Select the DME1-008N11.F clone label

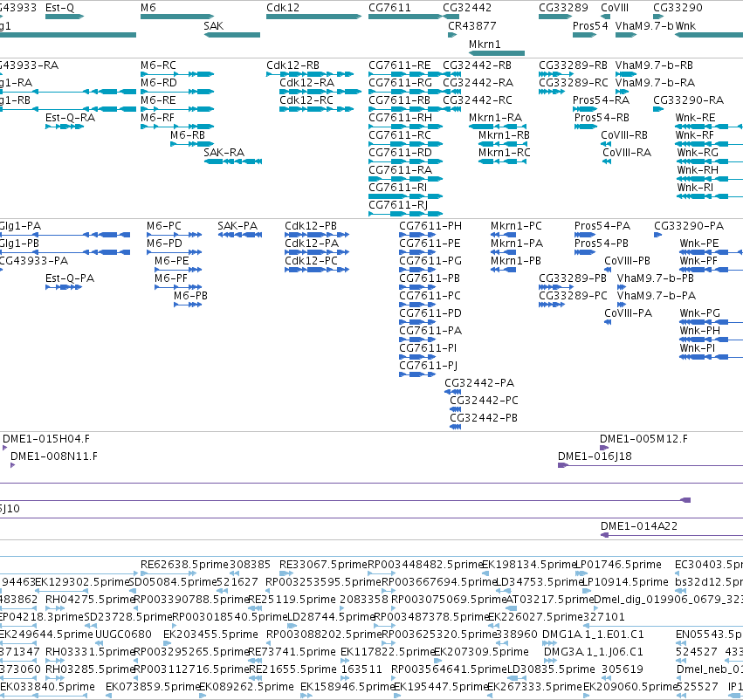(54, 456)
